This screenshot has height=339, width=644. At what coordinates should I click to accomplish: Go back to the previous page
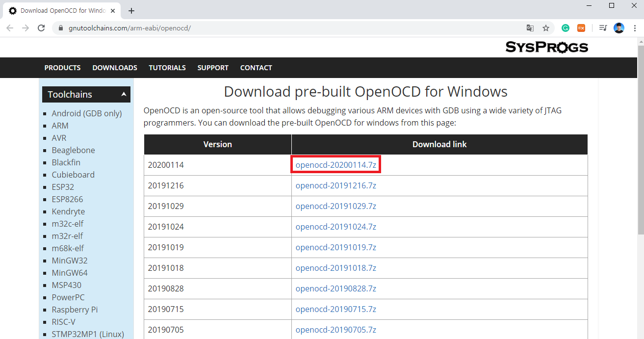pyautogui.click(x=10, y=28)
